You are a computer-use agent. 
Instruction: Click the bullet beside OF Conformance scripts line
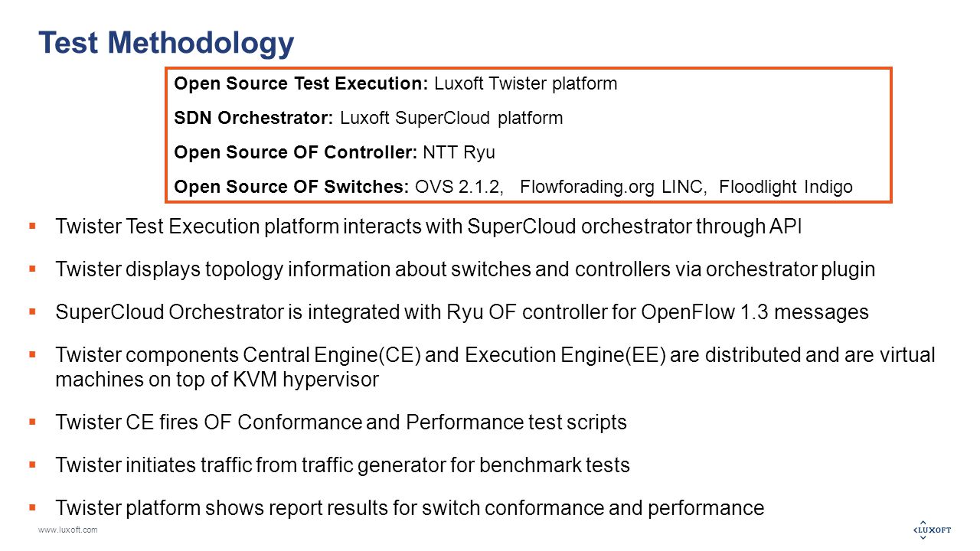32,421
